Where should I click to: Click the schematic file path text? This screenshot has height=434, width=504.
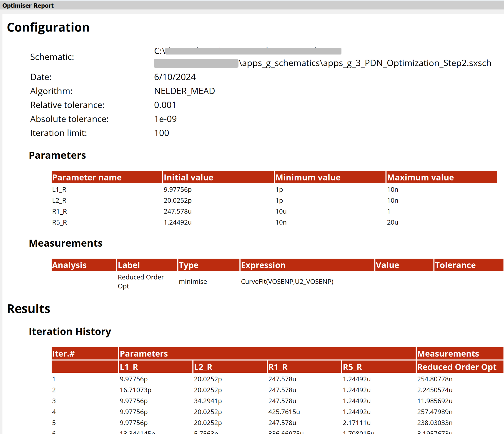pos(365,63)
